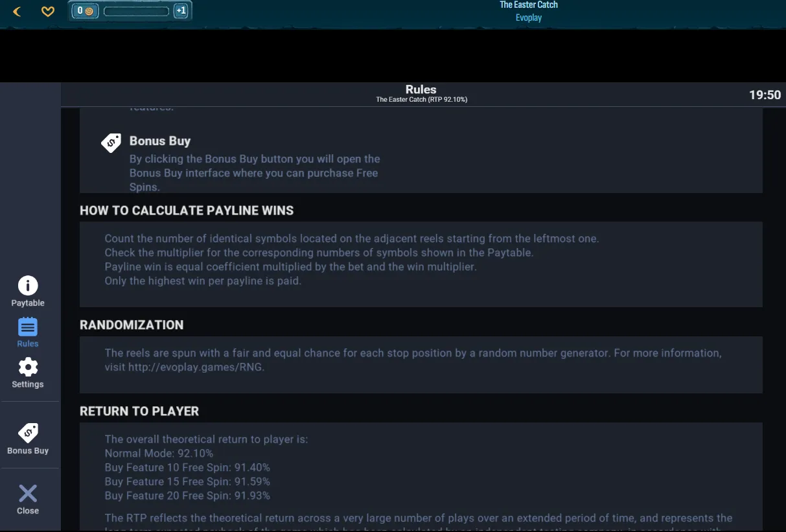Click the Bonus Buy tag icon in rules

pyautogui.click(x=111, y=143)
